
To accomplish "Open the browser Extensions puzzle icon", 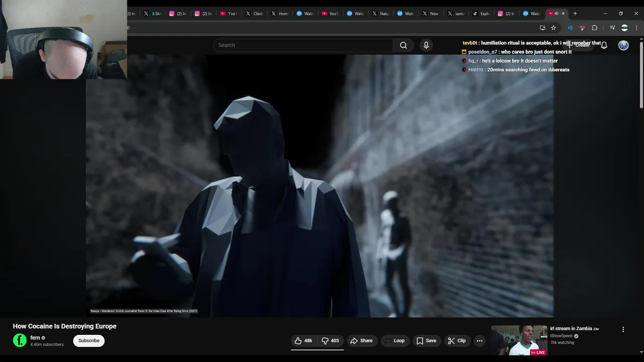I will click(x=594, y=28).
